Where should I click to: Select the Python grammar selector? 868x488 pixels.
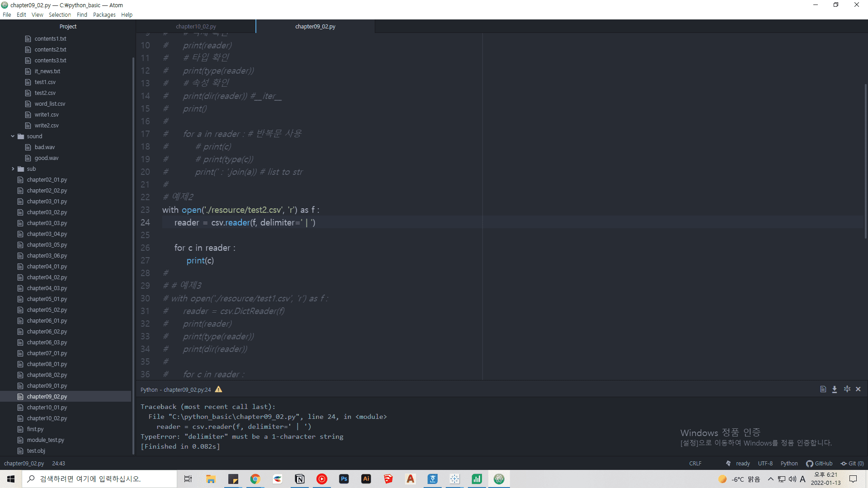tap(789, 463)
